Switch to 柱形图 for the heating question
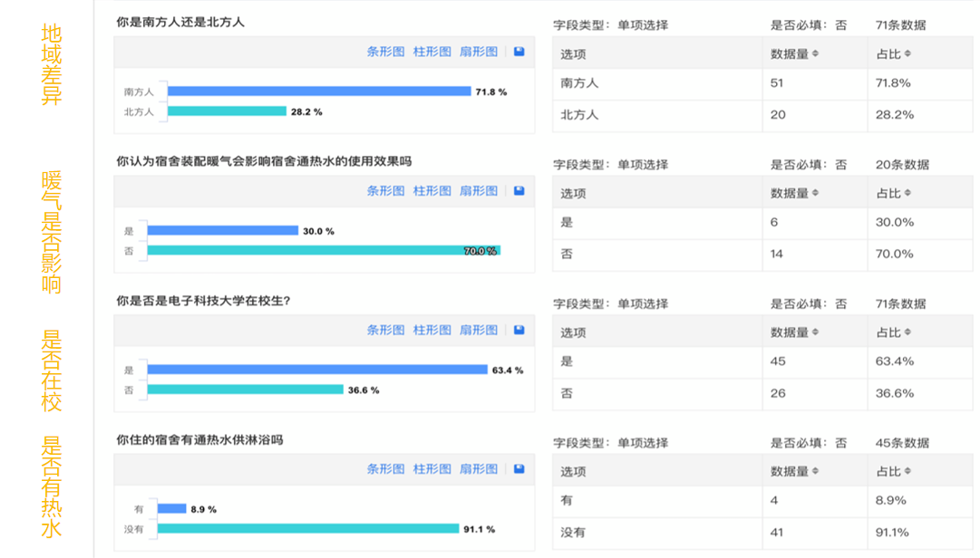The width and height of the screenshot is (980, 558). pos(432,191)
